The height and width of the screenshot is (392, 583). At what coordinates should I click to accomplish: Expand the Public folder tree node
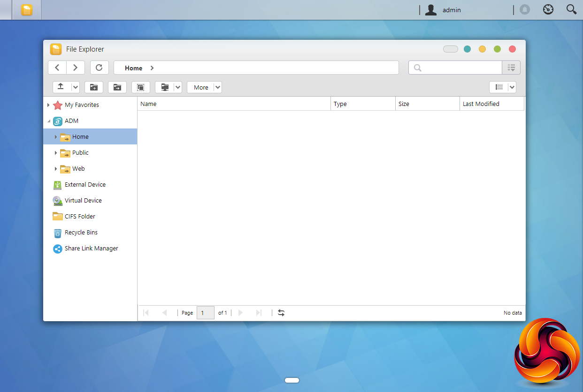pyautogui.click(x=56, y=153)
